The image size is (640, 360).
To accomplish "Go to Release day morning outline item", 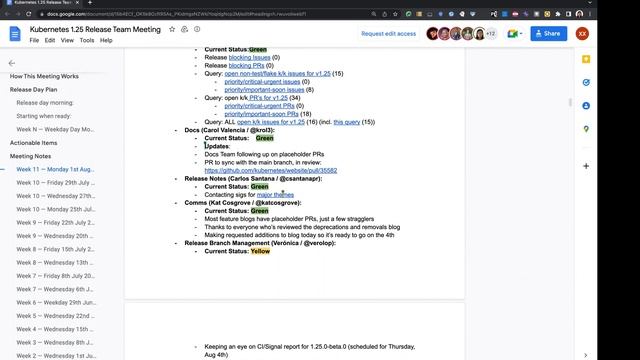I will [x=45, y=103].
